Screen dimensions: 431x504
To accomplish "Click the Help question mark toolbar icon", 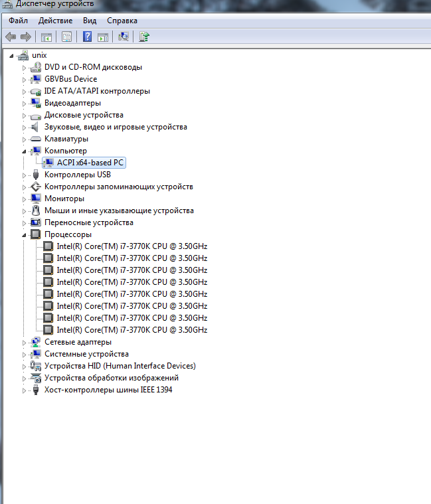I will click(87, 37).
